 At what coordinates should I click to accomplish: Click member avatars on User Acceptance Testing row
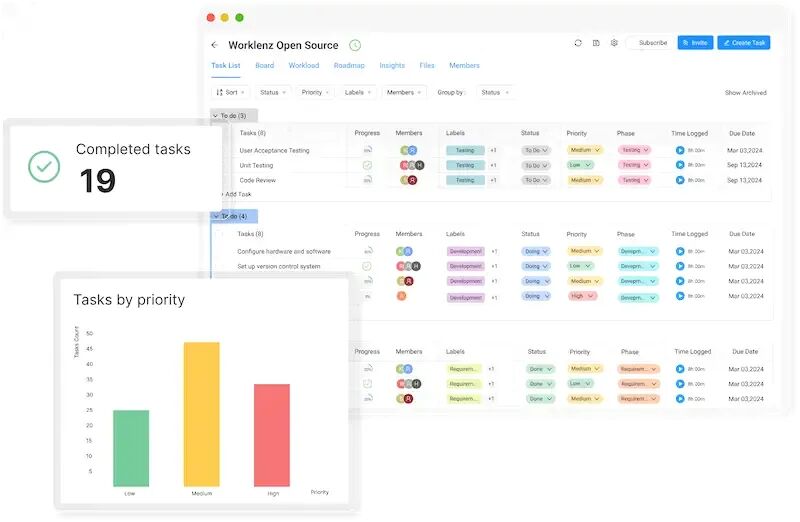coord(409,150)
